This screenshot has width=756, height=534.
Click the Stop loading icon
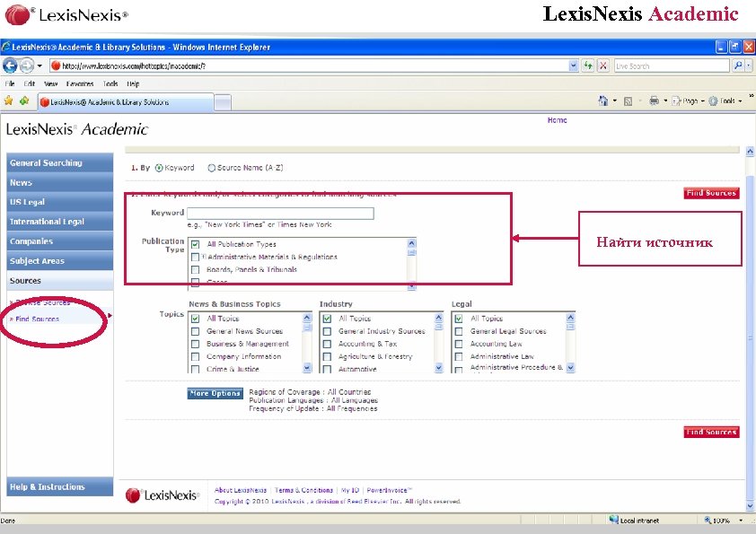coord(602,65)
